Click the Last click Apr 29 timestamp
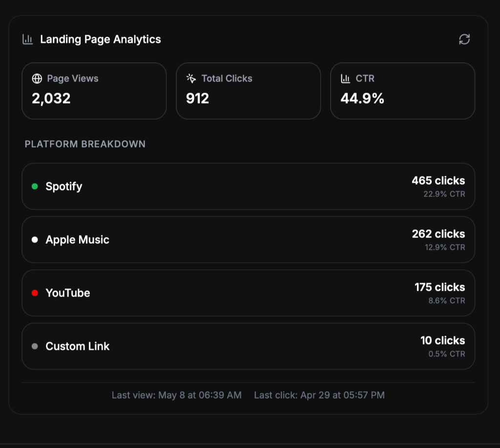 click(319, 395)
